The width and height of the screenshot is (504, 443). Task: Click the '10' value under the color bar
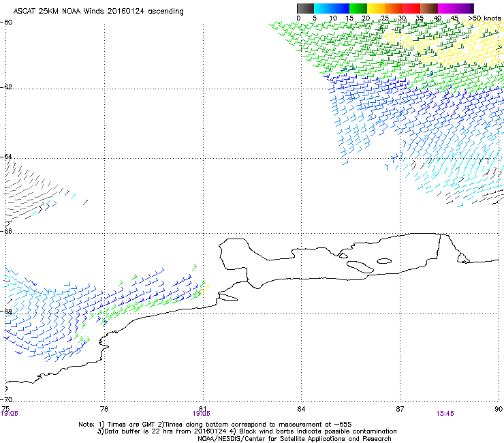click(x=333, y=18)
